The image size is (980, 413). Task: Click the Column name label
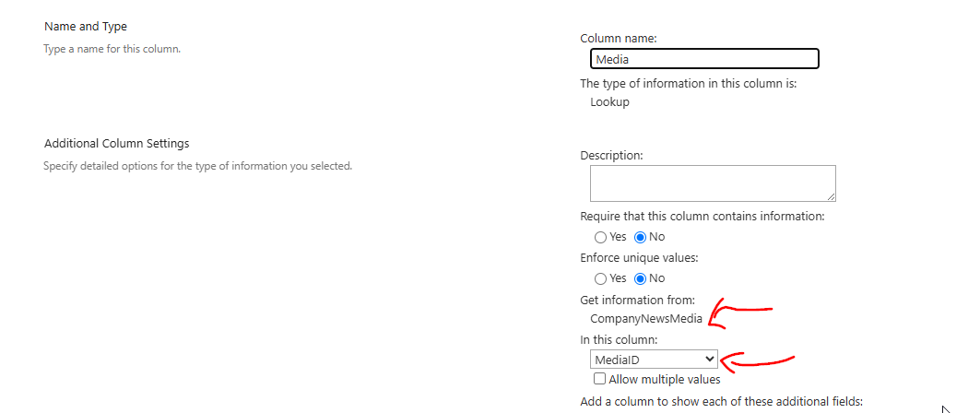point(619,39)
